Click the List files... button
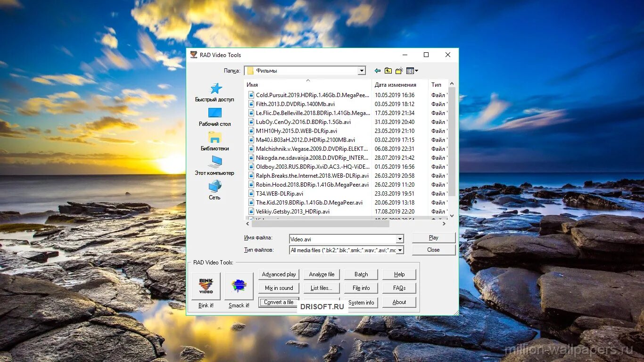This screenshot has height=362, width=644. point(322,288)
